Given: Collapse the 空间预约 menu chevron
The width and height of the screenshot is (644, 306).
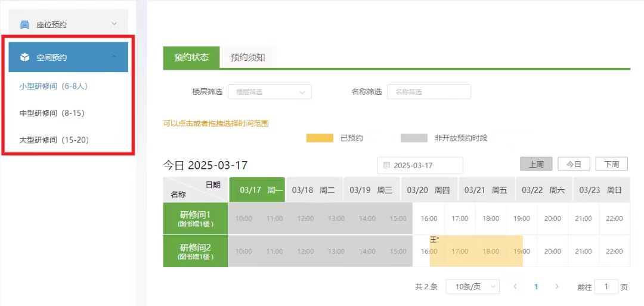Looking at the screenshot, I should pos(114,57).
